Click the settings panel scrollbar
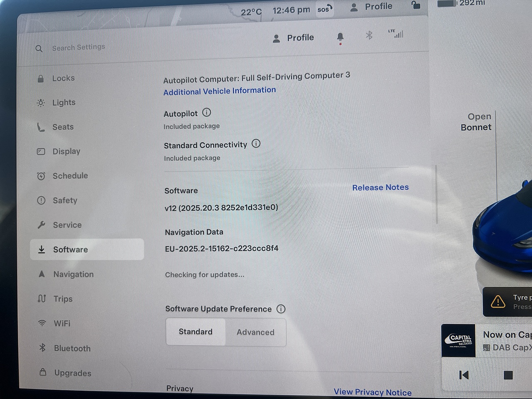This screenshot has height=399, width=532. (x=436, y=195)
